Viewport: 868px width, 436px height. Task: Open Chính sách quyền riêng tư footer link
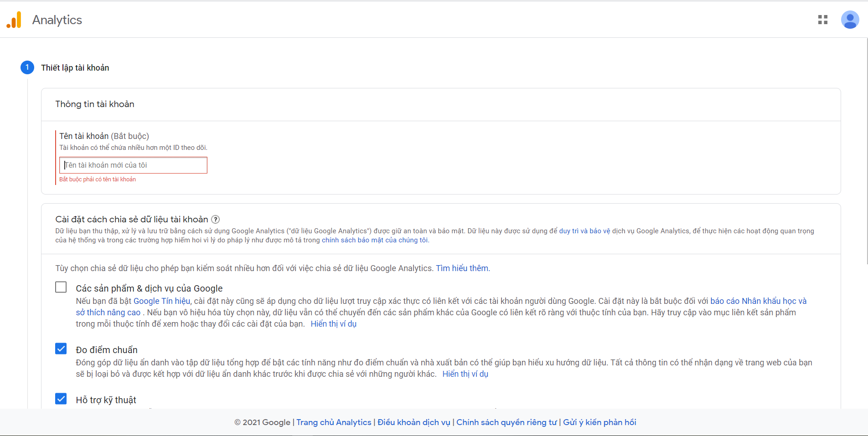click(506, 422)
